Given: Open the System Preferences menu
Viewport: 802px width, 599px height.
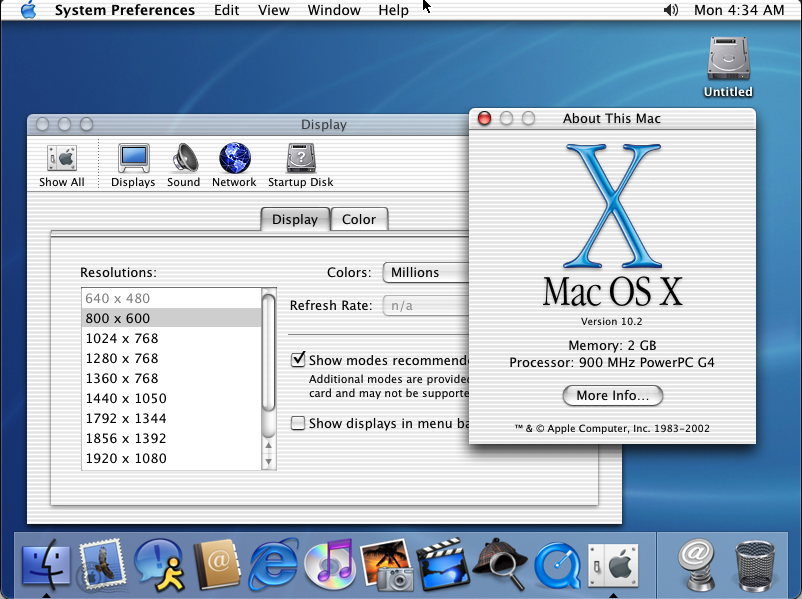Looking at the screenshot, I should tap(125, 10).
